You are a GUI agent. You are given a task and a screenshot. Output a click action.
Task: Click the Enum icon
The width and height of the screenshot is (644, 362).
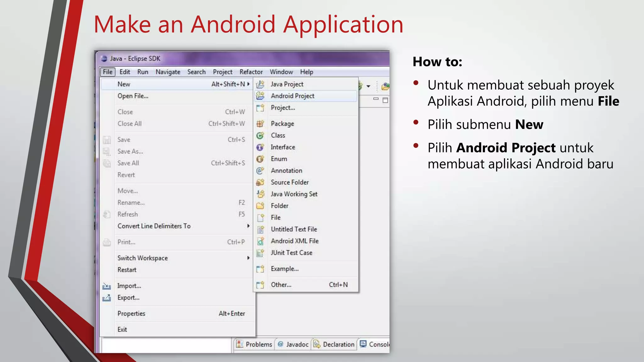coord(260,159)
